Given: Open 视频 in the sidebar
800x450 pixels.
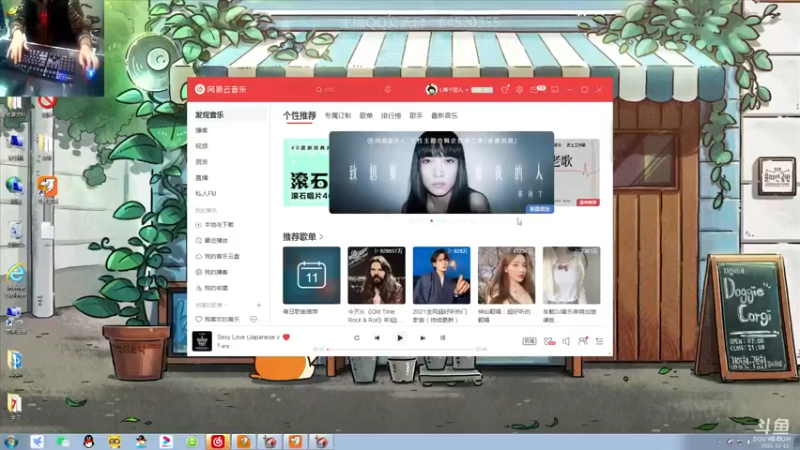Looking at the screenshot, I should [202, 146].
